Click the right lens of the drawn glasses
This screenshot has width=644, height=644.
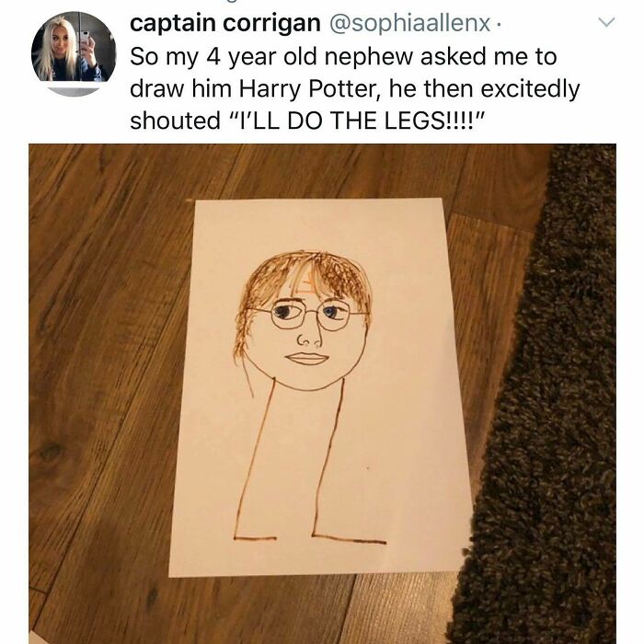click(x=334, y=315)
